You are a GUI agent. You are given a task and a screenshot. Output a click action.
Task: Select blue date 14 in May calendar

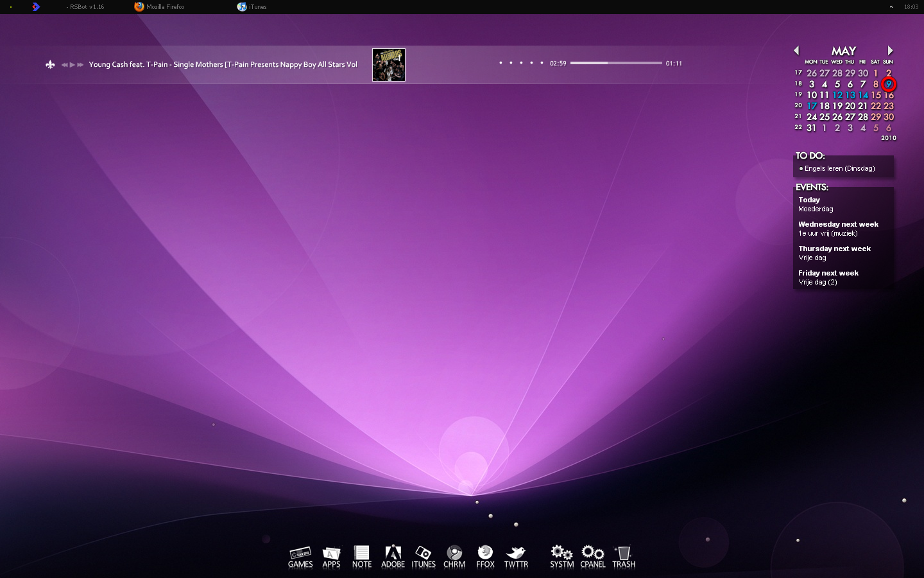pos(863,95)
